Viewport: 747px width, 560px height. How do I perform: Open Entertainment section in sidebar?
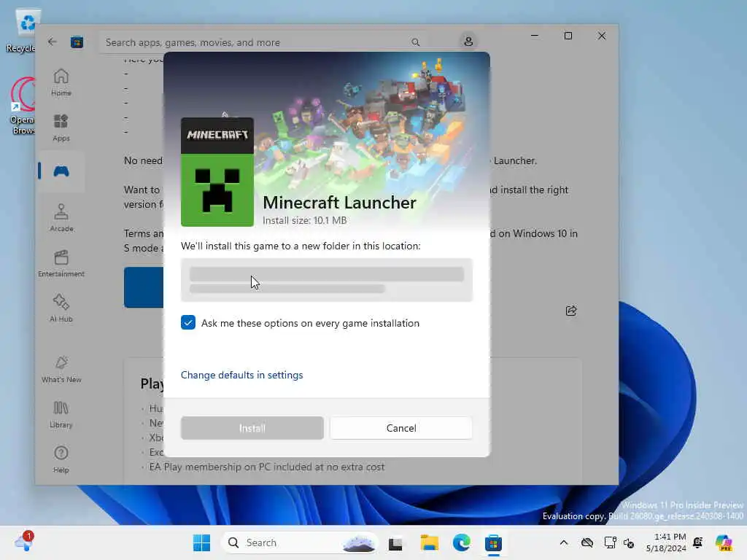pos(61,263)
